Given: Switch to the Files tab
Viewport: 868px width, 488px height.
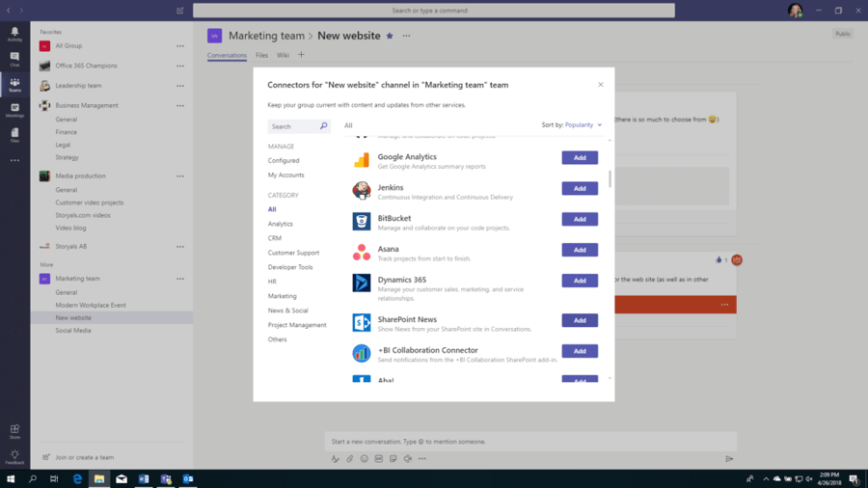Looking at the screenshot, I should pos(261,55).
